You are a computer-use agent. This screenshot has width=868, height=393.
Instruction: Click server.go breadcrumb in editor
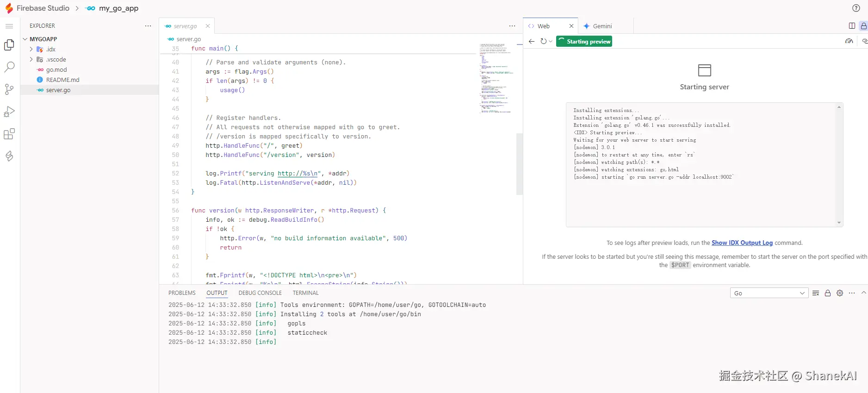point(189,39)
